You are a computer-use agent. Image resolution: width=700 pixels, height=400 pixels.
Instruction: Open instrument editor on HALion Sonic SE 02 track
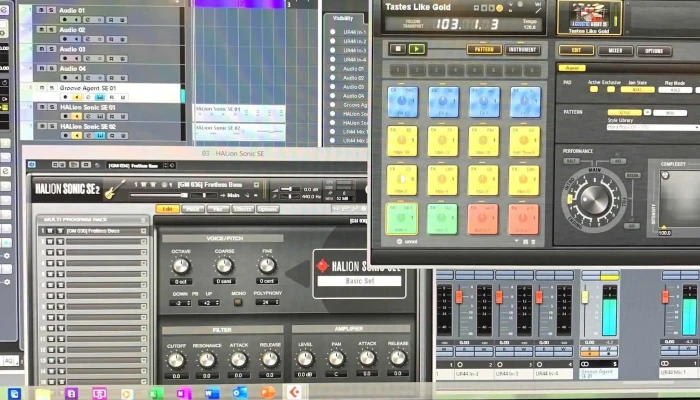click(x=100, y=136)
